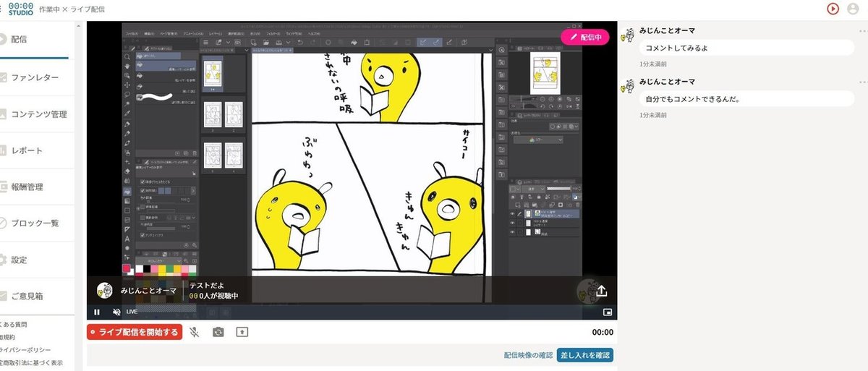Pause the live video preview
868x371 pixels.
coord(97,312)
